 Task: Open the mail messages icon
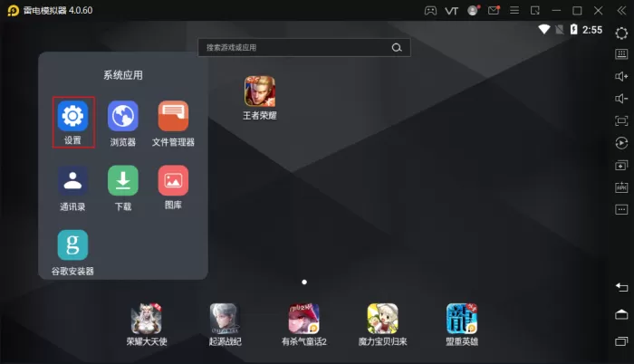[x=494, y=10]
